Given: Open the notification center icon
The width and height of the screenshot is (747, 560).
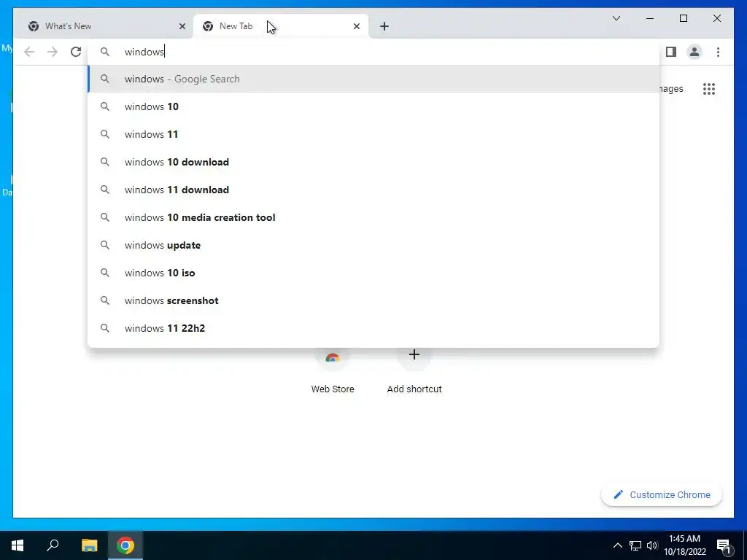Looking at the screenshot, I should coord(724,545).
